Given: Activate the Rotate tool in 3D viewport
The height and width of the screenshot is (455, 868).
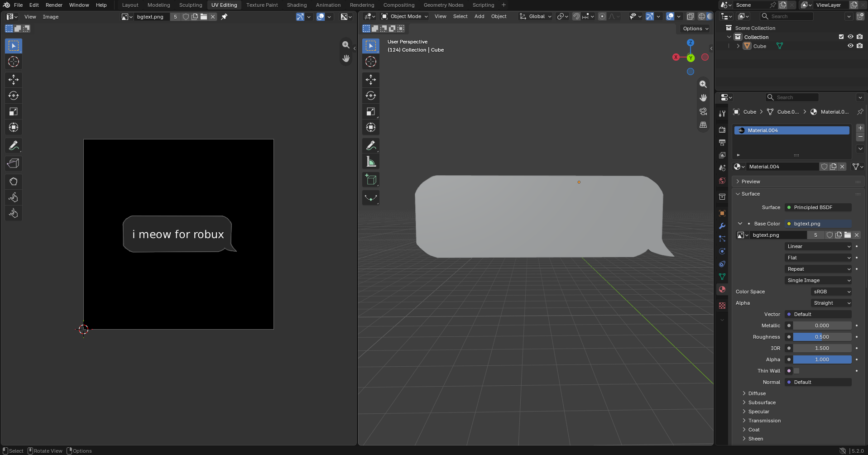Looking at the screenshot, I should tap(371, 96).
